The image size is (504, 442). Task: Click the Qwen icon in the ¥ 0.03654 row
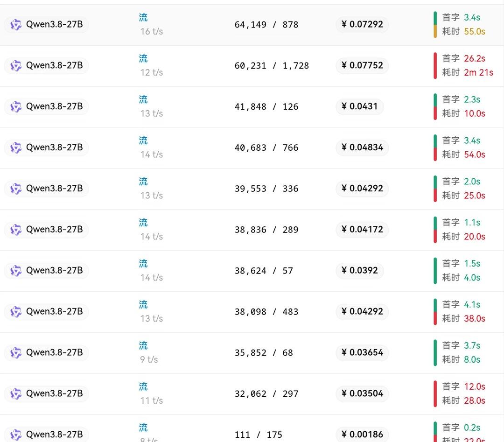(16, 353)
